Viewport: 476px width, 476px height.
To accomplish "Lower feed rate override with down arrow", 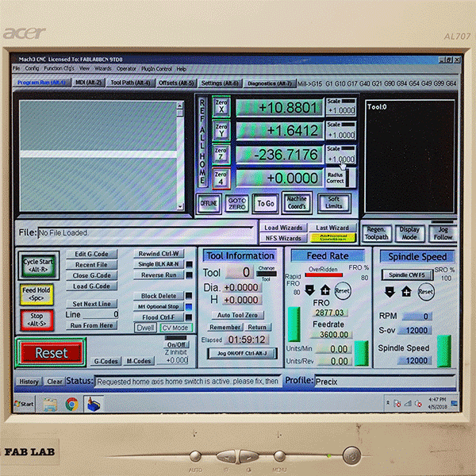I will 309,290.
